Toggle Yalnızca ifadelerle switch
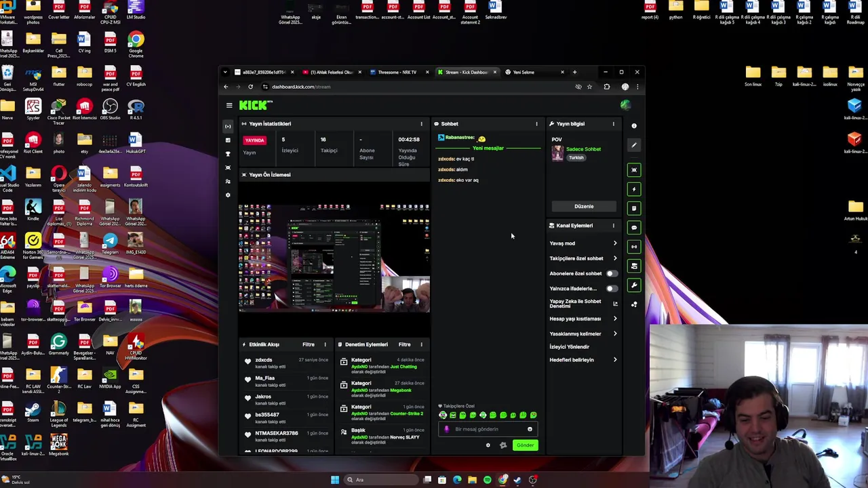Screen dimensions: 868x488 (x=612, y=289)
